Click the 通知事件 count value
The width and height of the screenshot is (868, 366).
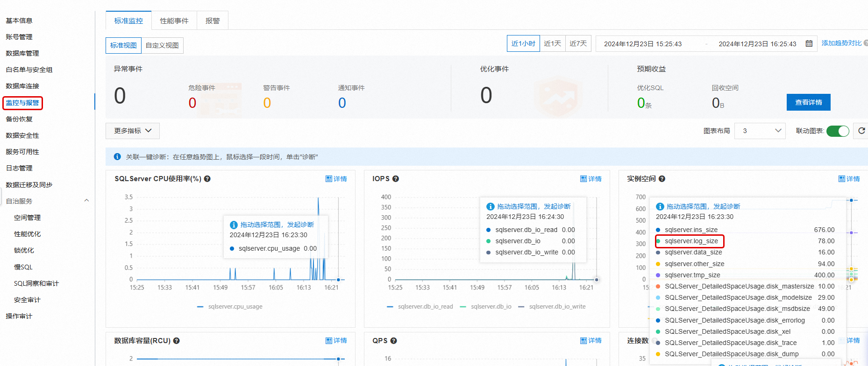click(x=342, y=103)
